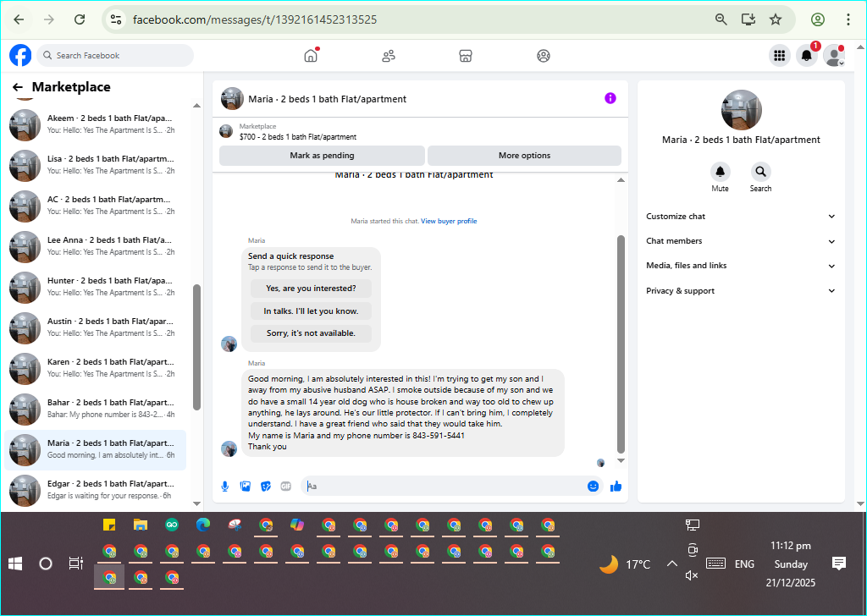Open the Edgar conversation
This screenshot has width=867, height=616.
tap(96, 489)
